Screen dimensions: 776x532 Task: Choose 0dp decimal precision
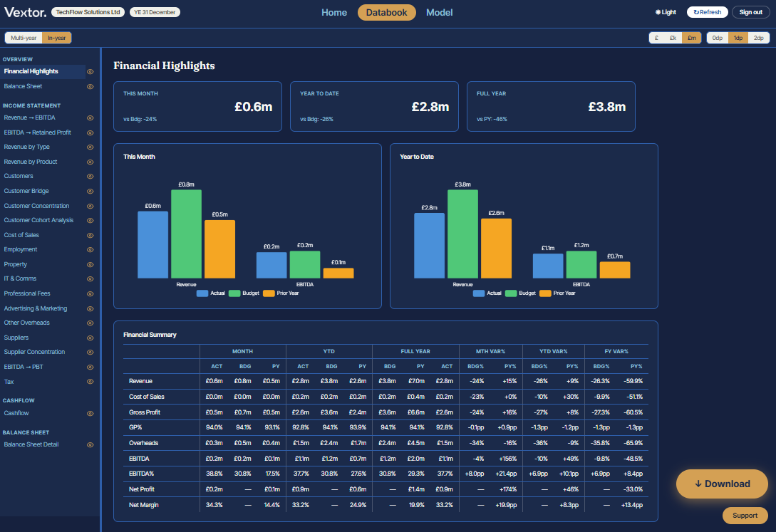pos(718,38)
